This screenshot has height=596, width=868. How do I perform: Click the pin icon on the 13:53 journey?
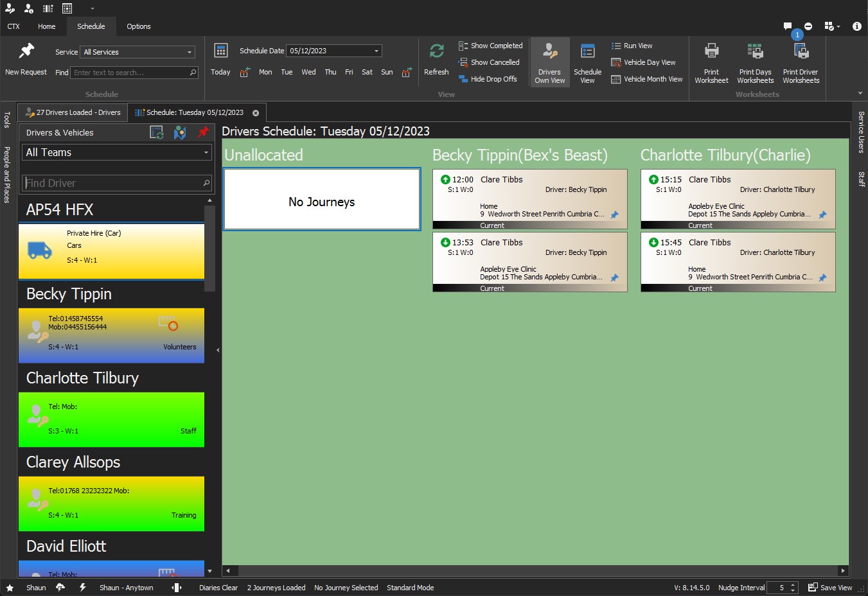click(614, 278)
